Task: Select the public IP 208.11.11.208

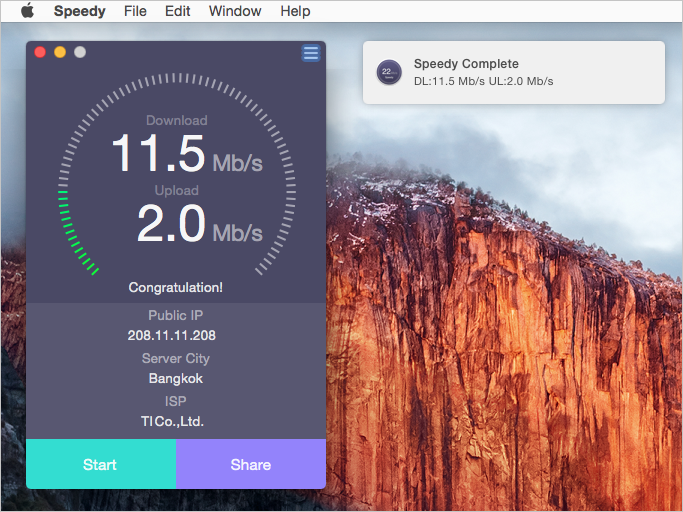Action: 172,335
